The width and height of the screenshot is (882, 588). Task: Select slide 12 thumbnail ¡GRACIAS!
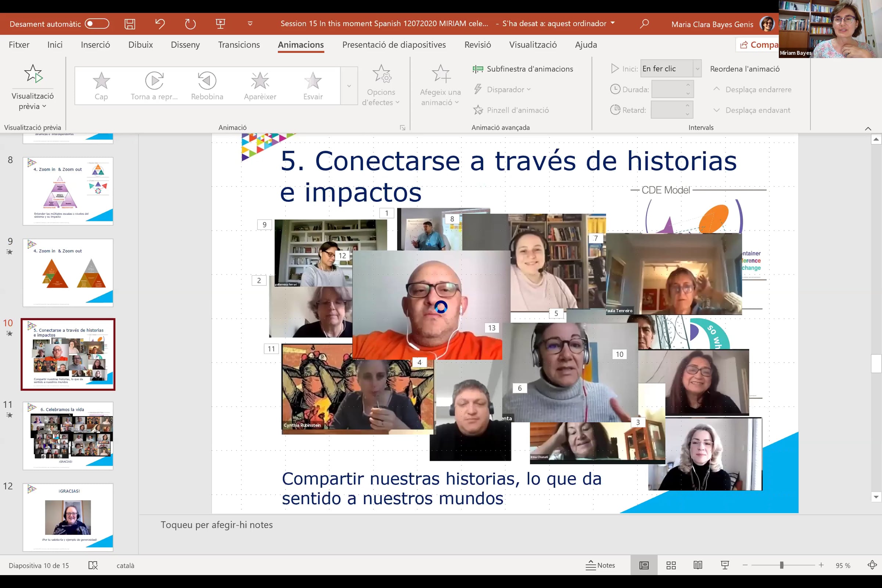68,517
